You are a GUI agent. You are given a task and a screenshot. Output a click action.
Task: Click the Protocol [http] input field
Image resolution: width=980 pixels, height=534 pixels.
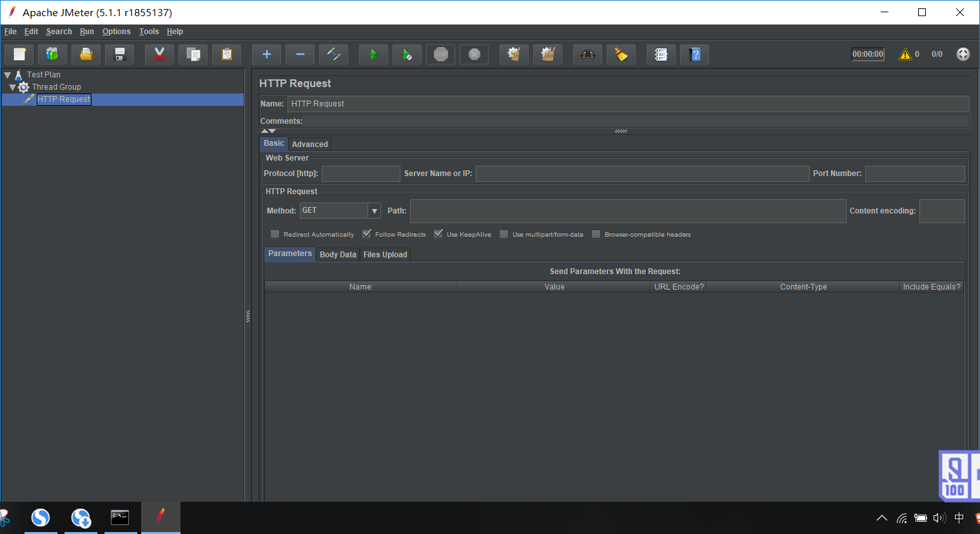pos(361,173)
